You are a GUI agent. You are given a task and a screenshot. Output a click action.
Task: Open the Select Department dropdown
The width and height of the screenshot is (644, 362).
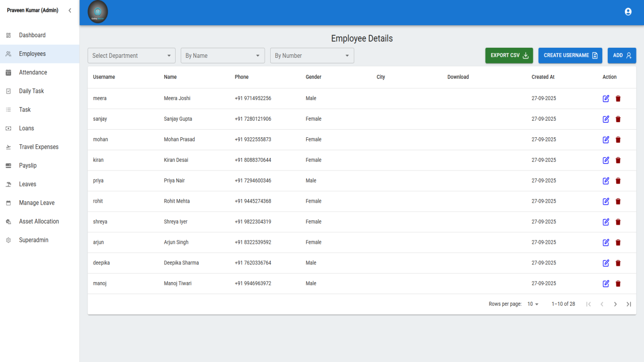tap(131, 56)
